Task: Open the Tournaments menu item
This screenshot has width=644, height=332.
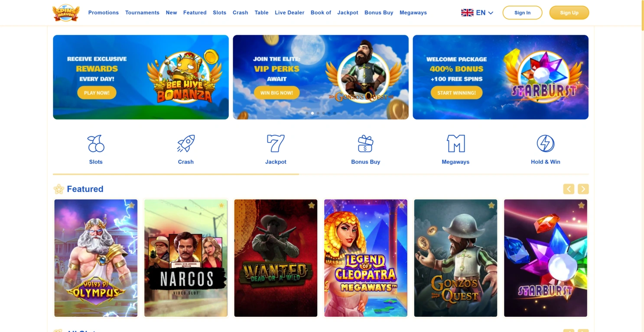Action: click(x=142, y=13)
